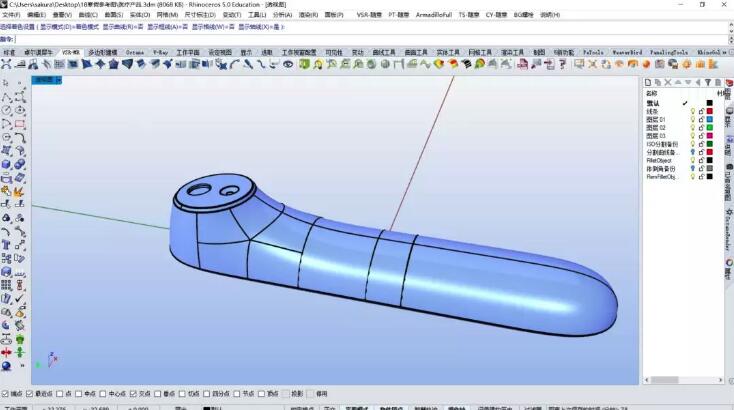Expand left sidebar overflow chevron
The image size is (734, 410).
pyautogui.click(x=22, y=366)
